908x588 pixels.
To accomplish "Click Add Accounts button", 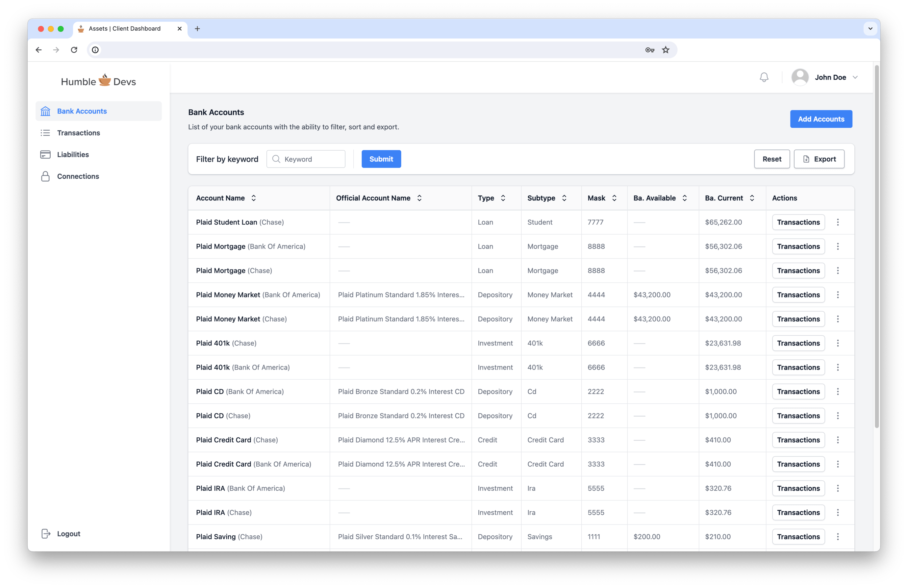I will pyautogui.click(x=821, y=119).
